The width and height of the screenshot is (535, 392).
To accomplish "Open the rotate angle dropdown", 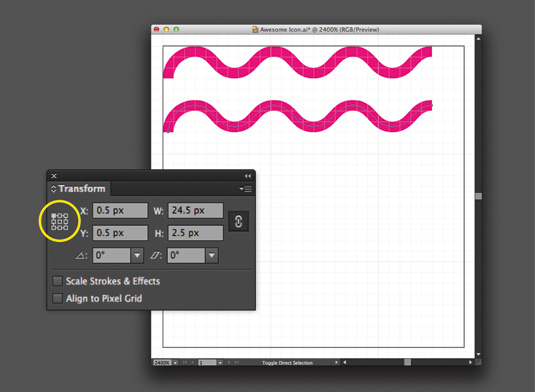I will [x=137, y=255].
